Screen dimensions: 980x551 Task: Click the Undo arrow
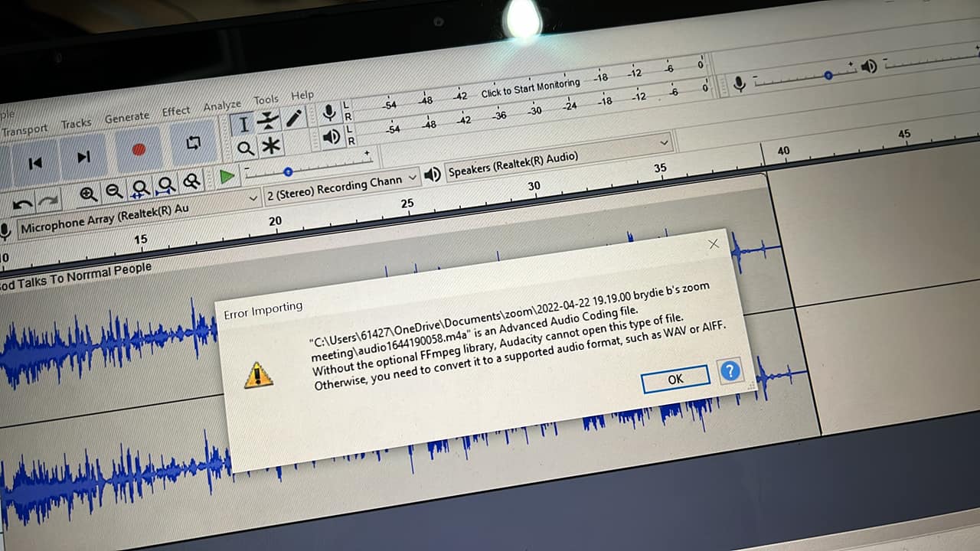[23, 204]
